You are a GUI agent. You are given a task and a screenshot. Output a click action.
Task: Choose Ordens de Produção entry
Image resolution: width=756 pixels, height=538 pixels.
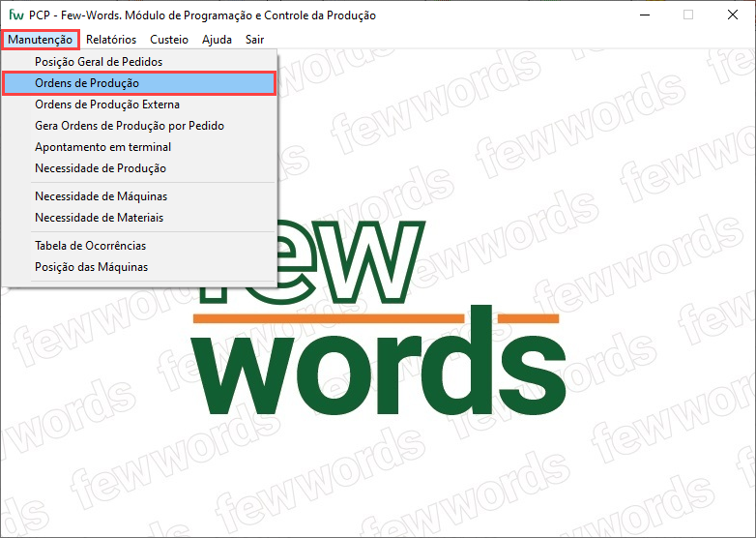[x=139, y=83]
